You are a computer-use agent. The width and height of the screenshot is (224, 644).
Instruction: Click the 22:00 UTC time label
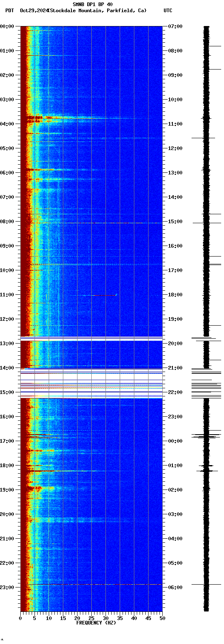(x=175, y=392)
